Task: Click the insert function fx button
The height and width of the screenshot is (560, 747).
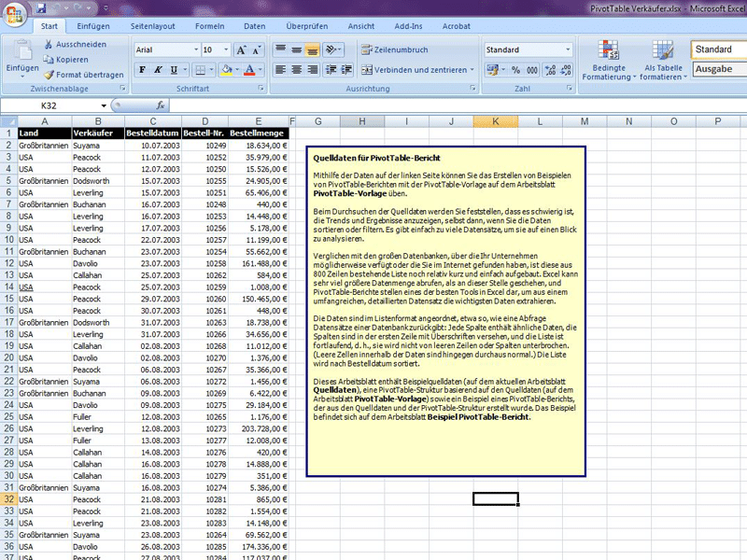Action: (161, 105)
